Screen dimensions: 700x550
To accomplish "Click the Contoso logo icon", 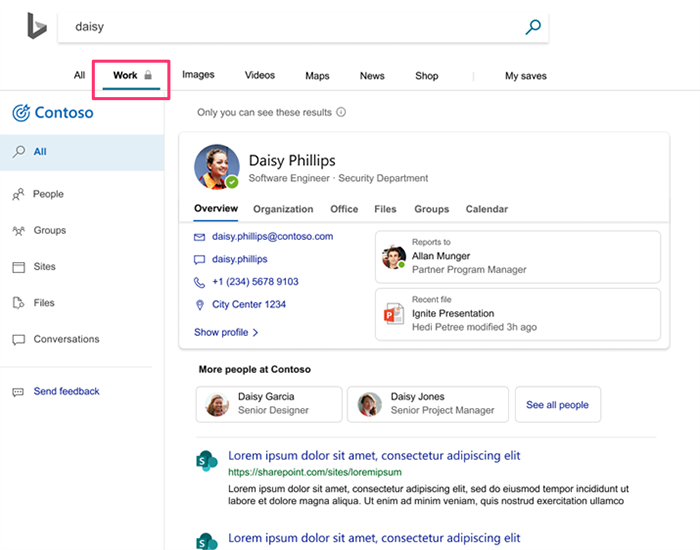I will 21,112.
